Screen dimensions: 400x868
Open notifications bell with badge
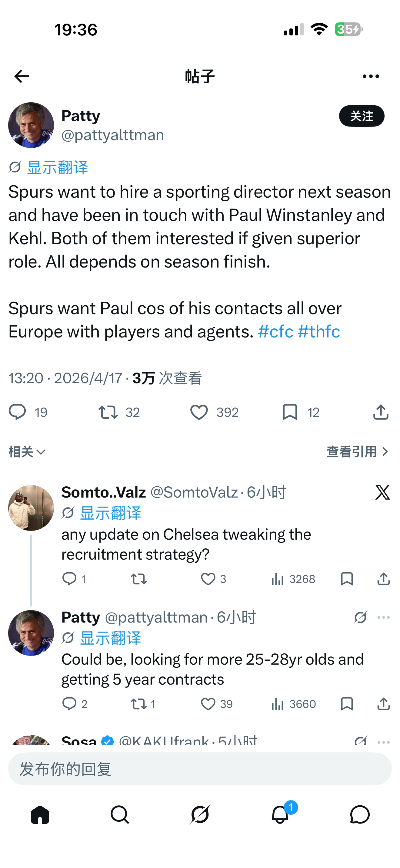[x=280, y=815]
